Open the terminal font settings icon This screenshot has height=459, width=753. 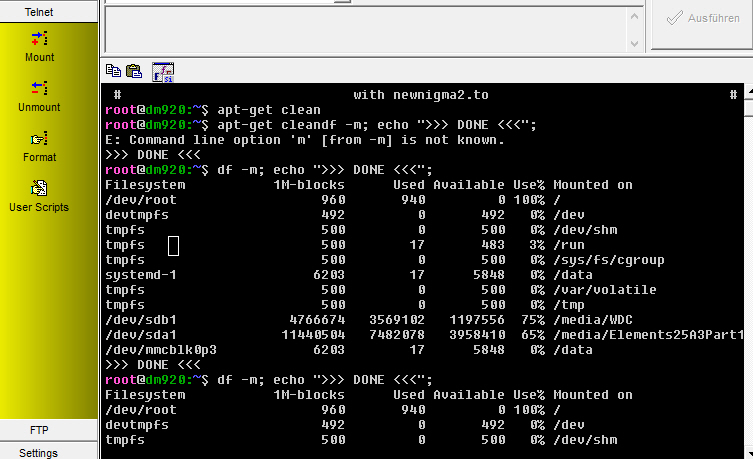(x=163, y=72)
